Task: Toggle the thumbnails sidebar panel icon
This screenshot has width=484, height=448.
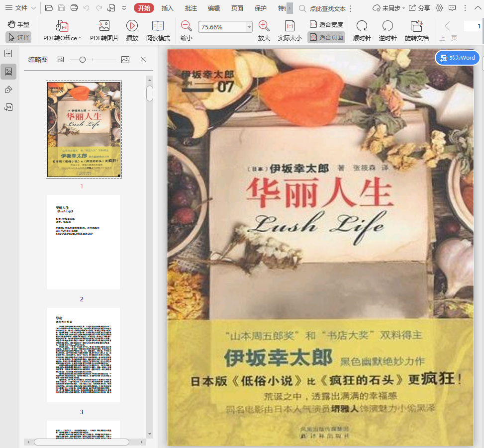Action: coord(8,72)
